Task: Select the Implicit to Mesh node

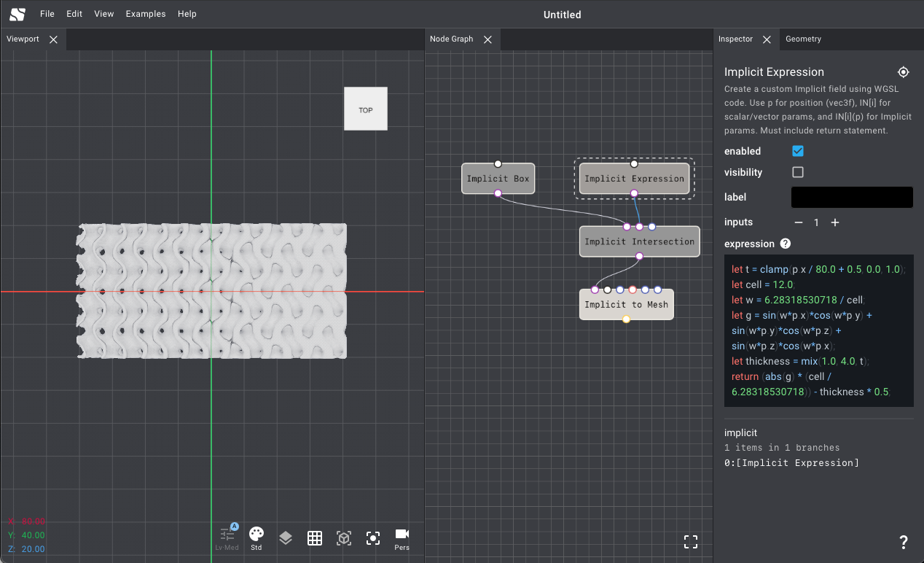Action: (x=627, y=304)
